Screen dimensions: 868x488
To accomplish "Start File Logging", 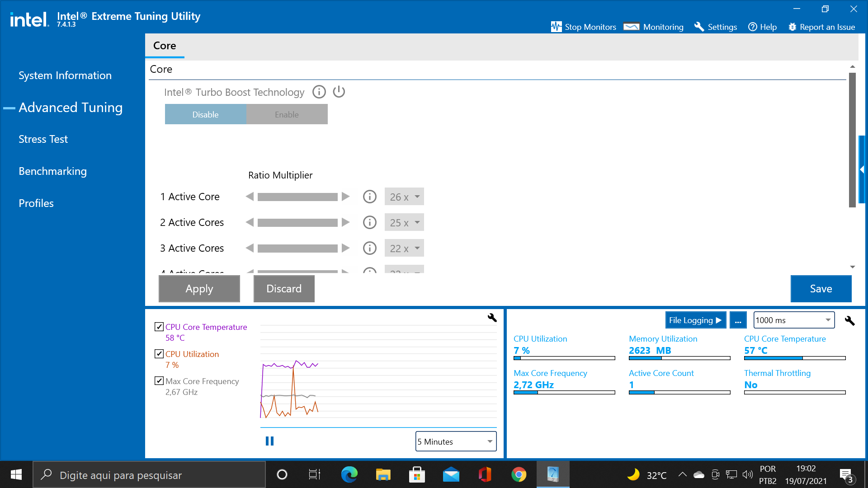I will (x=696, y=320).
